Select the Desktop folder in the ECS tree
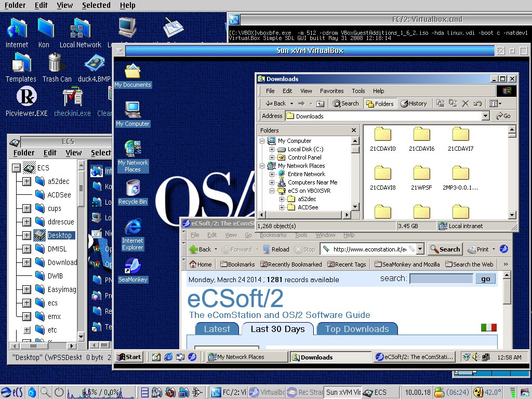This screenshot has height=399, width=532. pos(60,235)
